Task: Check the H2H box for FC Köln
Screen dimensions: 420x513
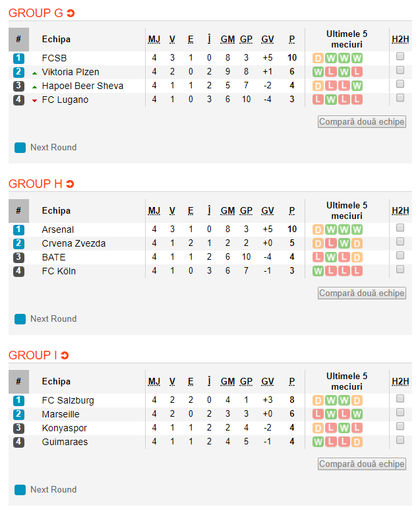Action: [400, 270]
